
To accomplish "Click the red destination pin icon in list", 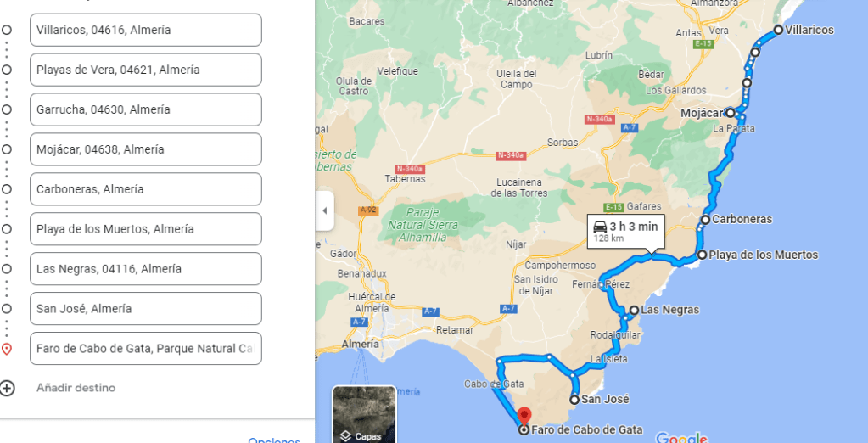I will click(x=7, y=349).
